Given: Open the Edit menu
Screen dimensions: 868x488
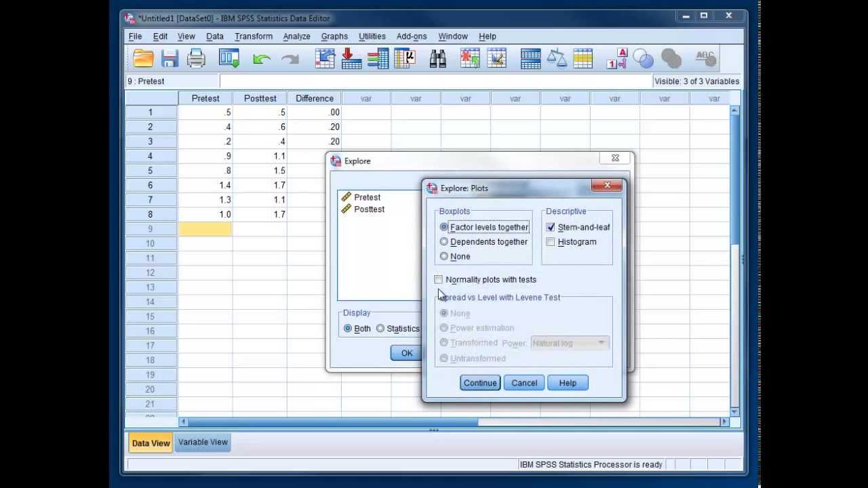Looking at the screenshot, I should [160, 36].
